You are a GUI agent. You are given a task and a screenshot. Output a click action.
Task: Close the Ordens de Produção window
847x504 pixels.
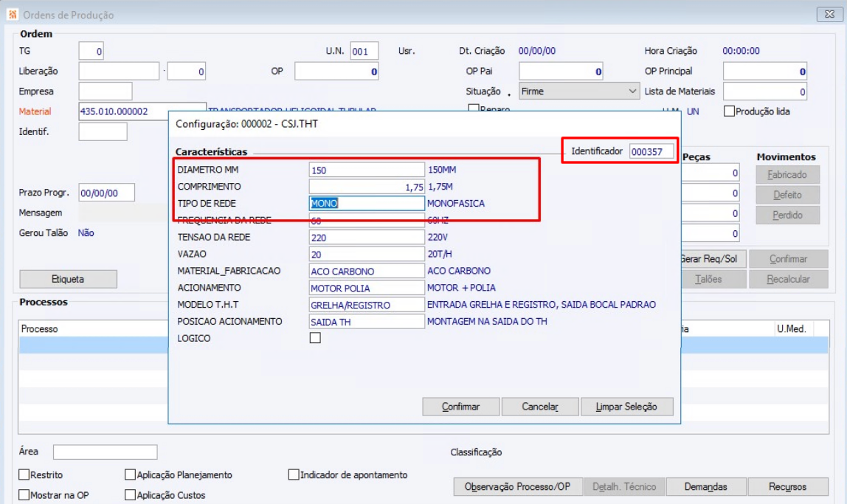click(x=830, y=14)
